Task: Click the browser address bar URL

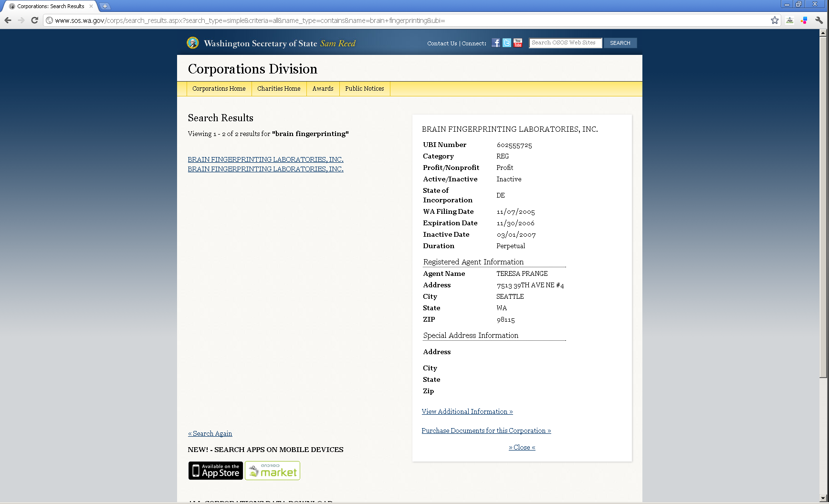Action: click(x=250, y=21)
